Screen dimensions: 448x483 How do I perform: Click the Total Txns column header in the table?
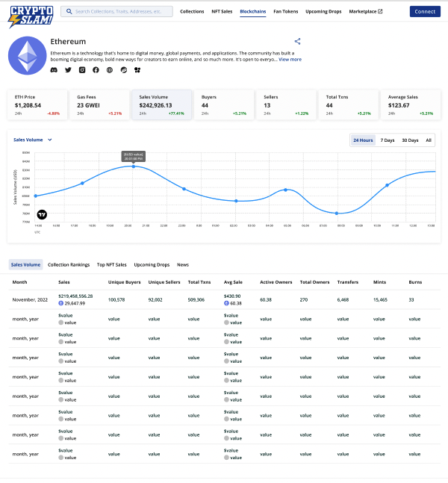coord(199,282)
